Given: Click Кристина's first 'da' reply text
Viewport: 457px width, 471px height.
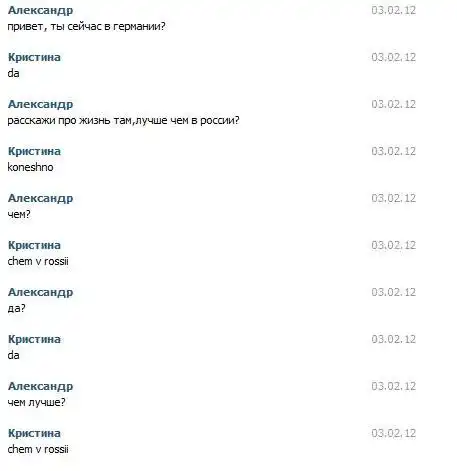Looking at the screenshot, I should tap(13, 73).
